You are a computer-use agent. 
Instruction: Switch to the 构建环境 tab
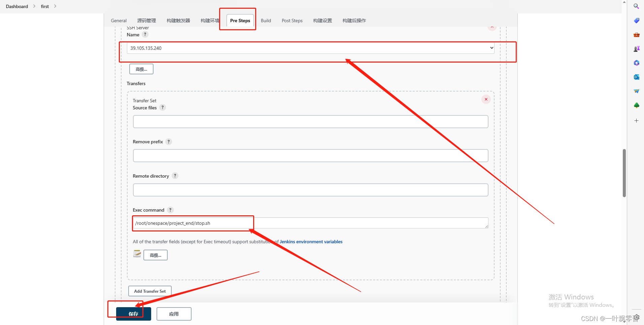[x=210, y=21]
